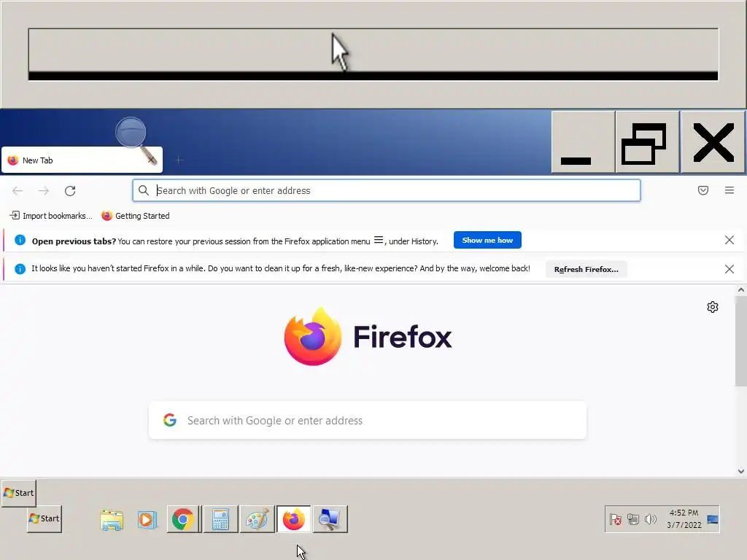Open the volume speaker tray icon
747x560 pixels.
[650, 519]
